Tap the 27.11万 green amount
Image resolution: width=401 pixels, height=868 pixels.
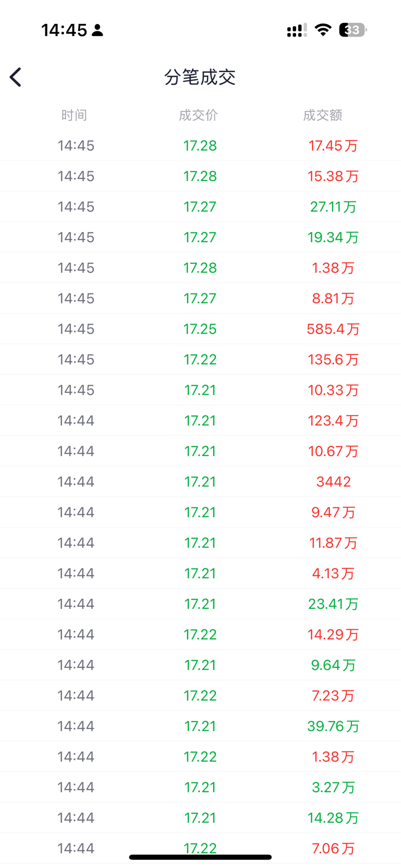(x=333, y=207)
